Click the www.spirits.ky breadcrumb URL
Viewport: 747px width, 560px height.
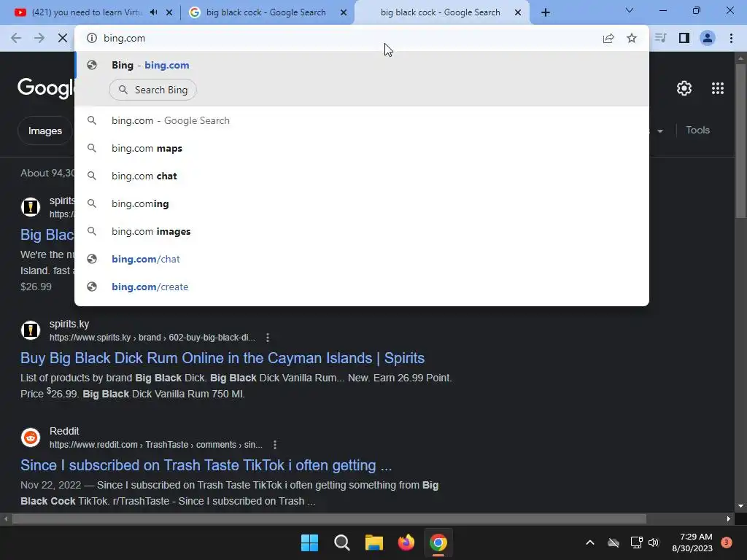coord(152,338)
